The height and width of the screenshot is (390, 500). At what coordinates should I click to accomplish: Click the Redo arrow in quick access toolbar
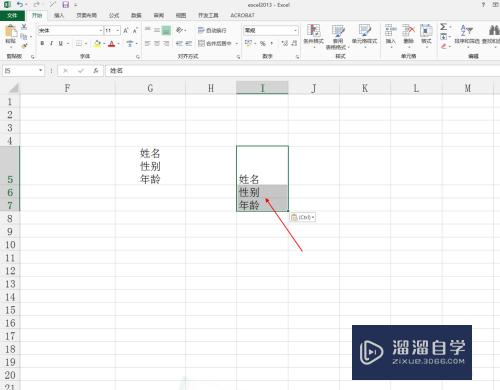point(37,4)
